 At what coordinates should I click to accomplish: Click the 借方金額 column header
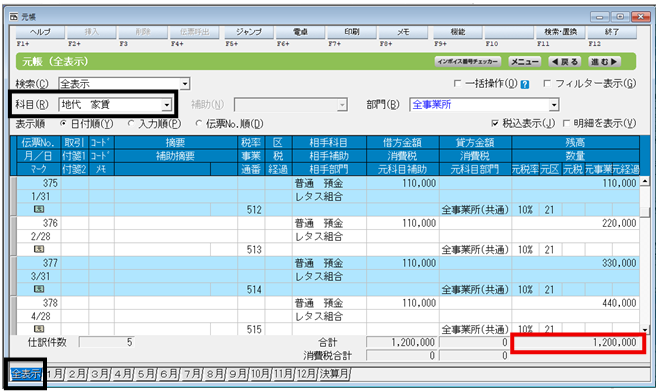(403, 142)
